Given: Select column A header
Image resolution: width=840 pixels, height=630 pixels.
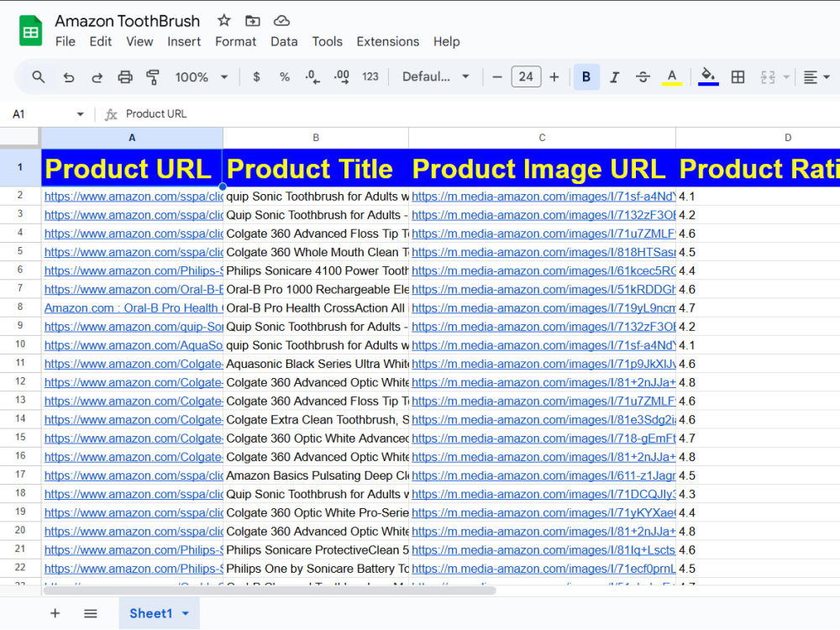Looking at the screenshot, I should coord(132,138).
